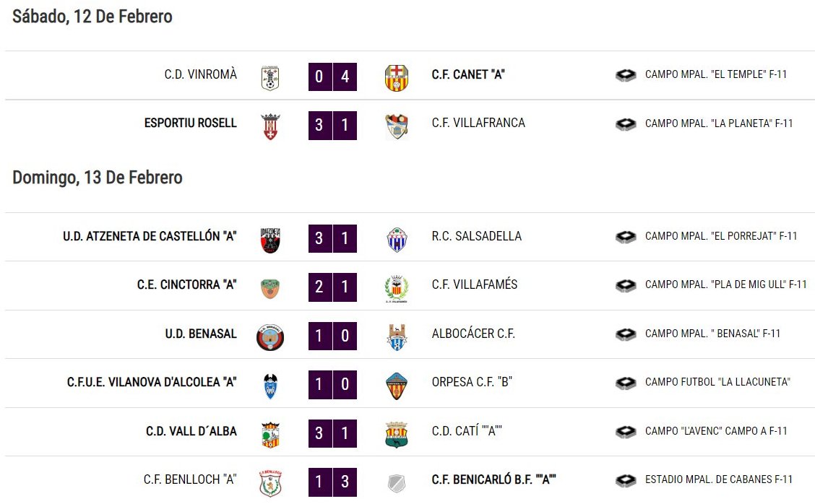The height and width of the screenshot is (504, 815).
Task: Select the C.F. Villafranca shield icon
Action: pyautogui.click(x=397, y=127)
